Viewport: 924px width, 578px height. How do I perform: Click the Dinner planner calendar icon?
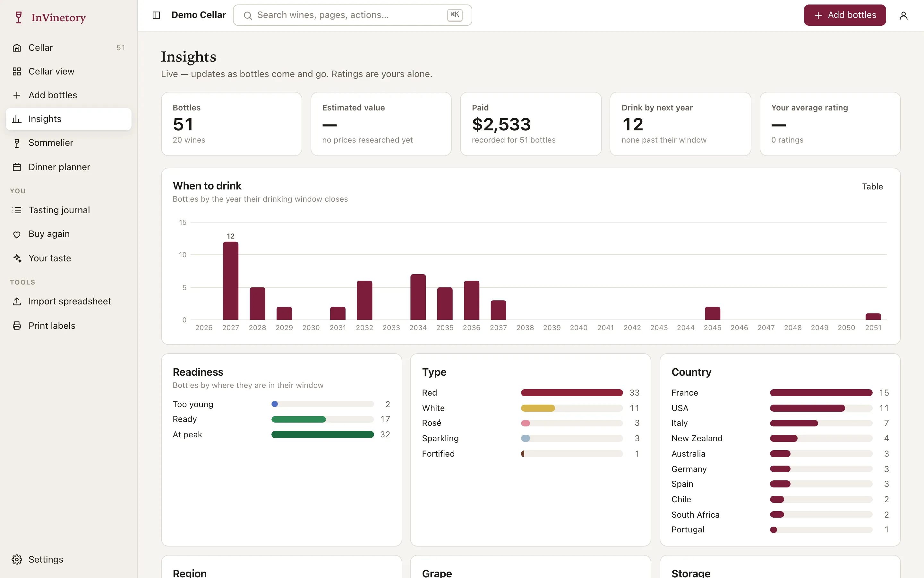tap(17, 167)
